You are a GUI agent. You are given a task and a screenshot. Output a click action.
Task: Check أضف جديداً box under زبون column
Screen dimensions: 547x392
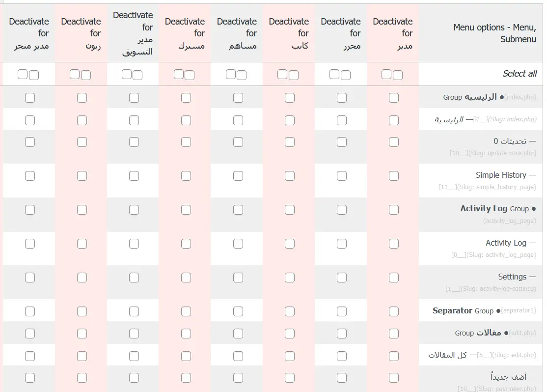82,378
